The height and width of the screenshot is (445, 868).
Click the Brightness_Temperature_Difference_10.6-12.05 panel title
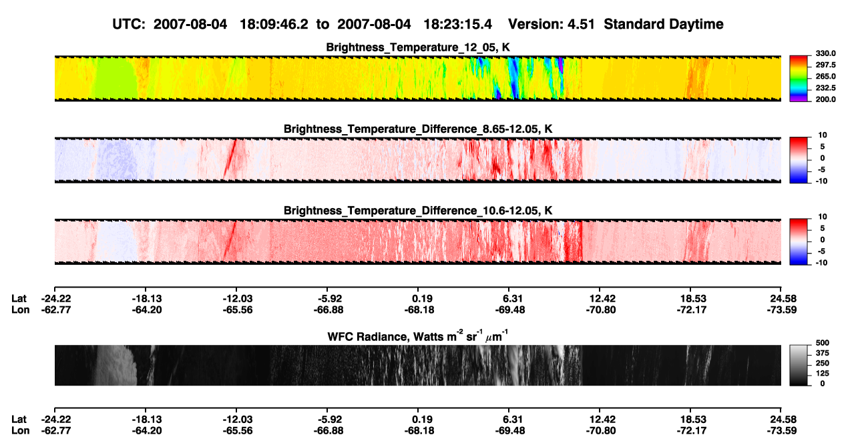click(418, 210)
